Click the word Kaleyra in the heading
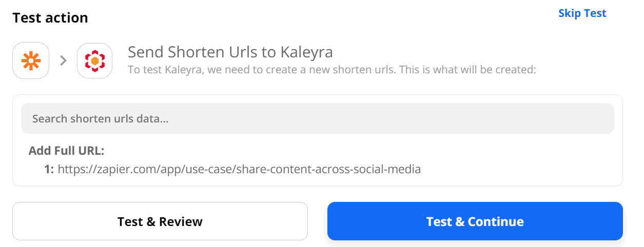The width and height of the screenshot is (644, 247). (306, 52)
